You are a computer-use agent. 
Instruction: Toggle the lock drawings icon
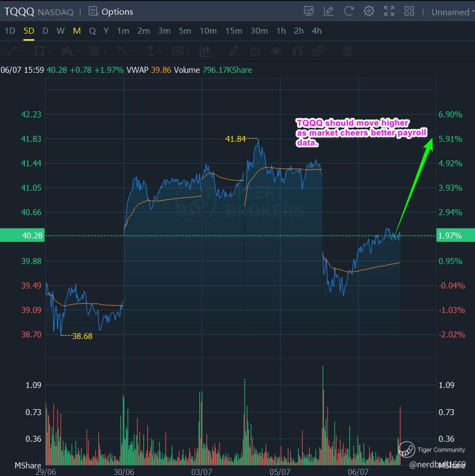[255, 51]
